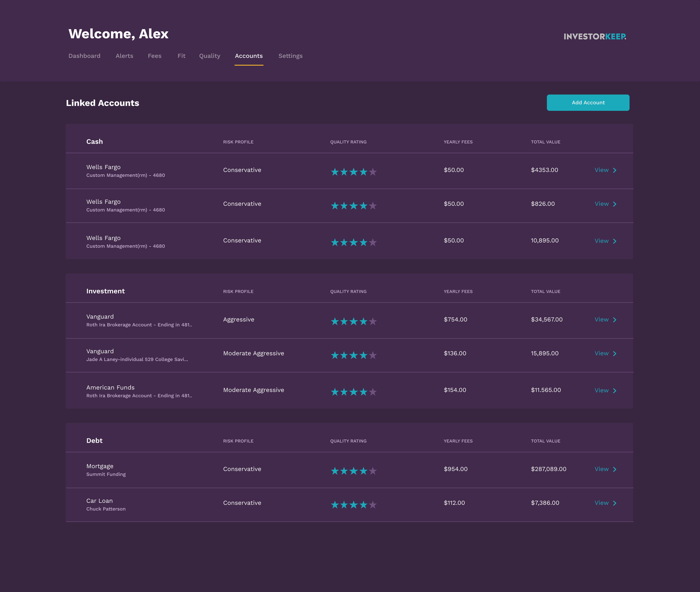Image resolution: width=700 pixels, height=592 pixels.
Task: Click the 'Cash' section heading
Action: [95, 142]
